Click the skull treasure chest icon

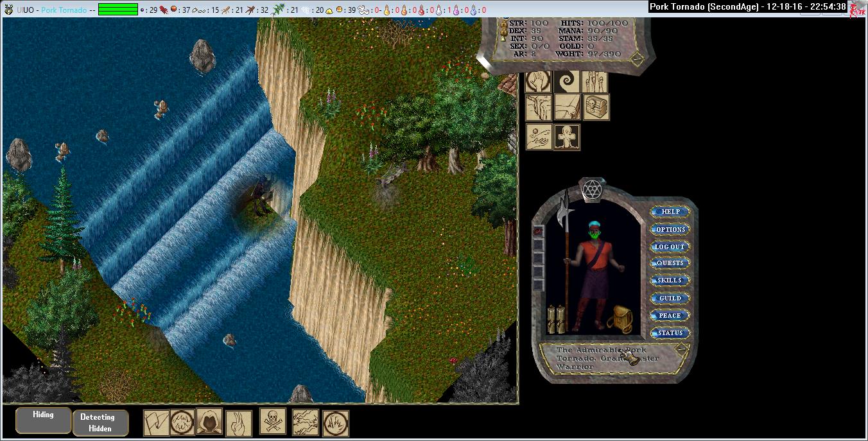point(596,107)
